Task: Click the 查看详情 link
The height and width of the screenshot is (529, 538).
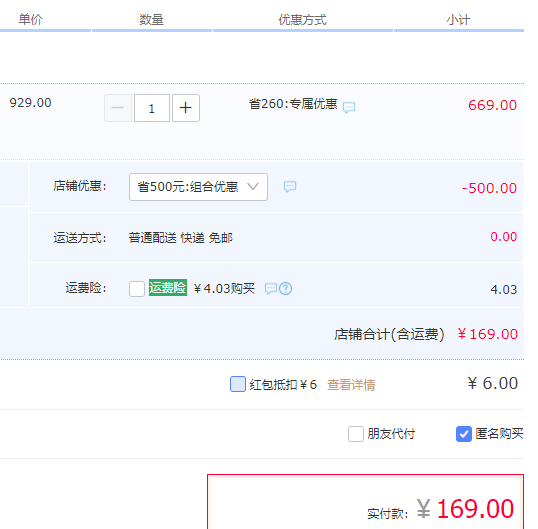Action: [x=351, y=385]
